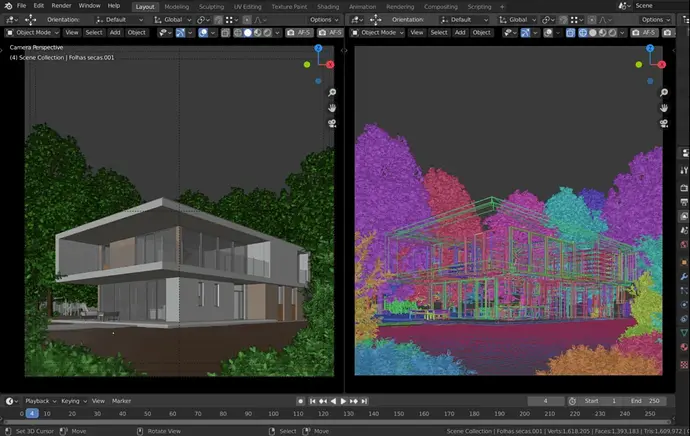
Task: Click the blue Z axis in right viewport gizmo
Action: pyautogui.click(x=650, y=48)
